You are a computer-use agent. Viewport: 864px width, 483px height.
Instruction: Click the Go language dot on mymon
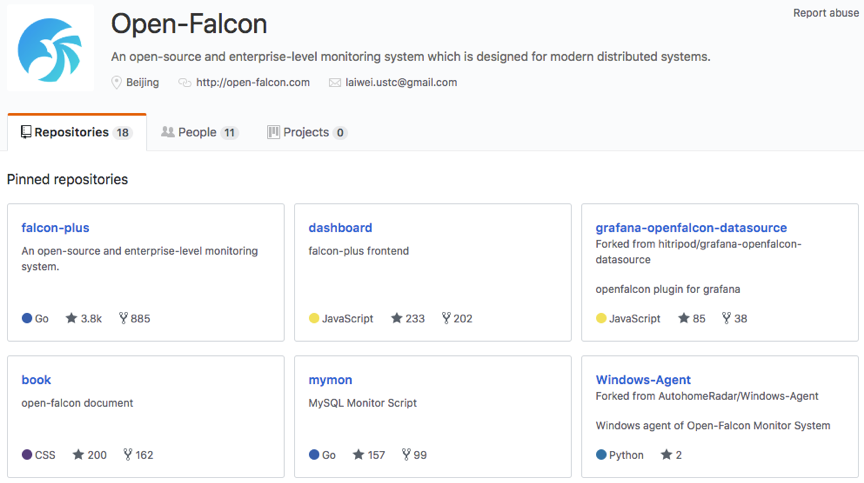[314, 454]
